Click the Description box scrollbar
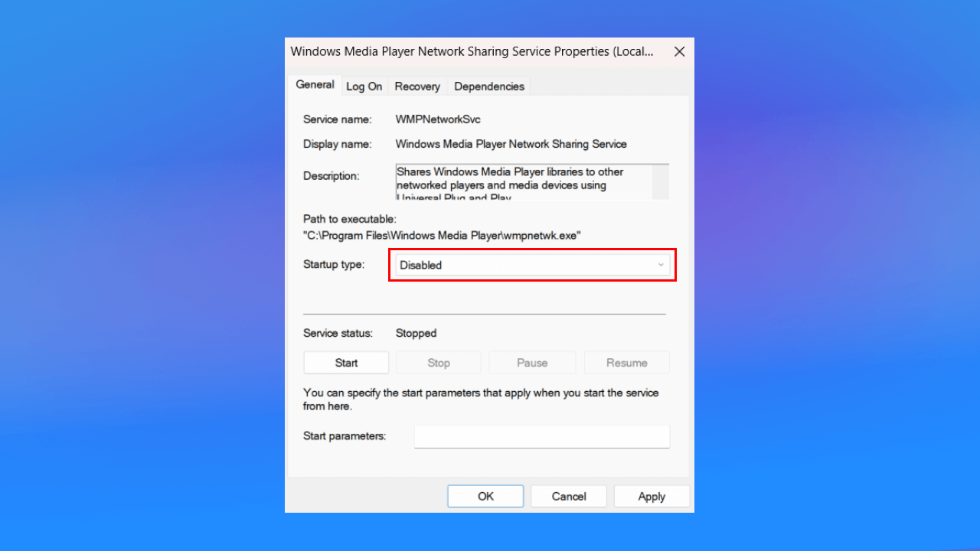The image size is (980, 551). coord(661,182)
